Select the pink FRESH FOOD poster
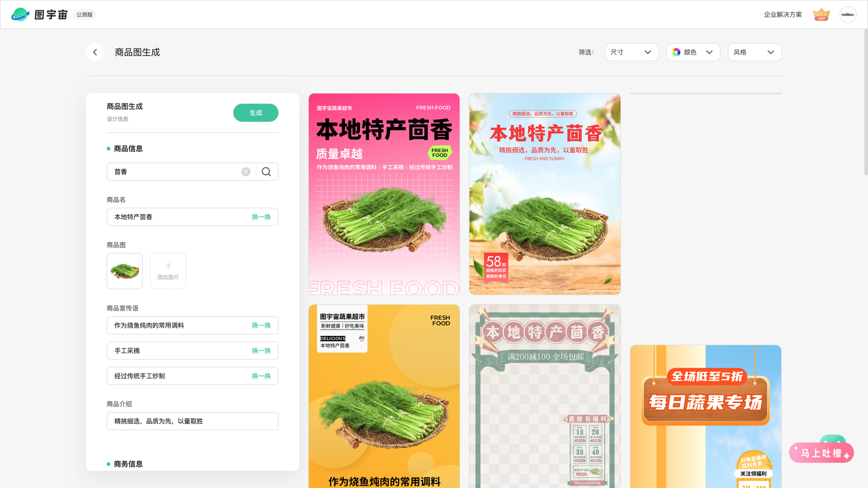This screenshot has height=488, width=868. 384,194
